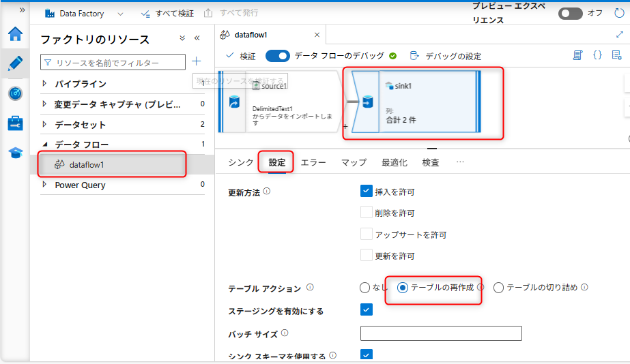Select テーブルの再作成 radio button
The height and width of the screenshot is (364, 630).
[x=403, y=288]
